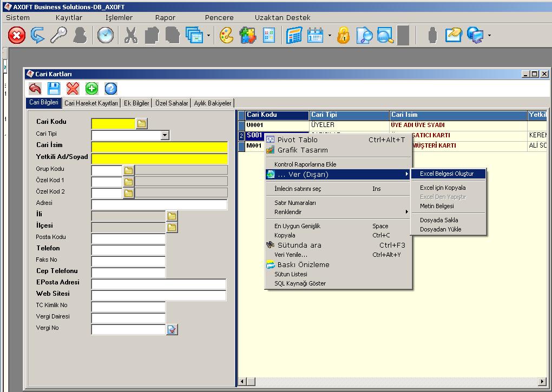Viewport: 552px width, 392px height.
Task: Choose Pivot Tablo in context menu
Action: coord(297,139)
